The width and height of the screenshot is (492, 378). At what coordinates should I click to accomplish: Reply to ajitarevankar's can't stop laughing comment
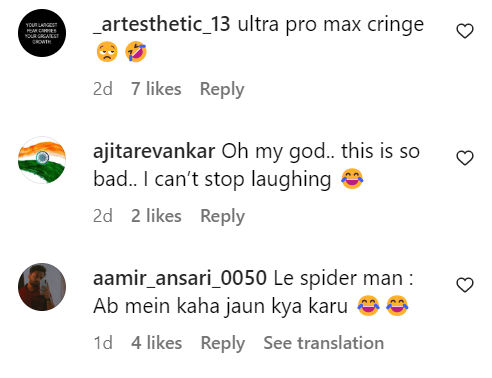(222, 216)
